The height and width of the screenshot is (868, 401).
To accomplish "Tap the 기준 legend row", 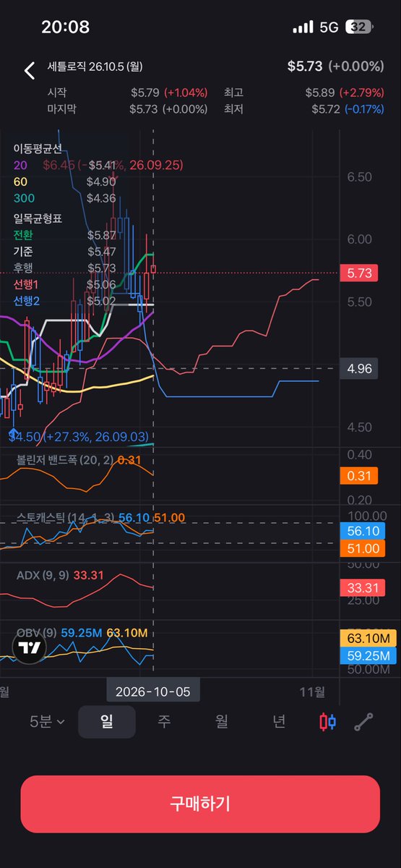I will (64, 252).
